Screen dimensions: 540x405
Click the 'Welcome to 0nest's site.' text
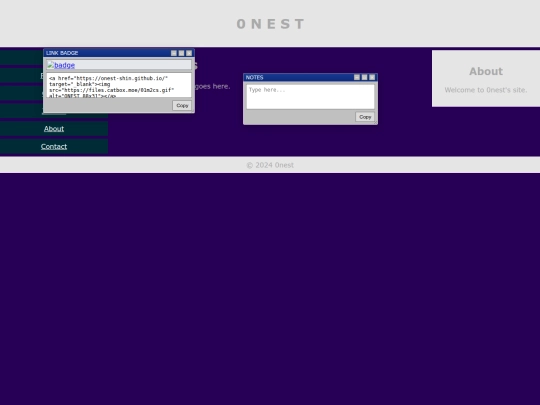pyautogui.click(x=486, y=90)
